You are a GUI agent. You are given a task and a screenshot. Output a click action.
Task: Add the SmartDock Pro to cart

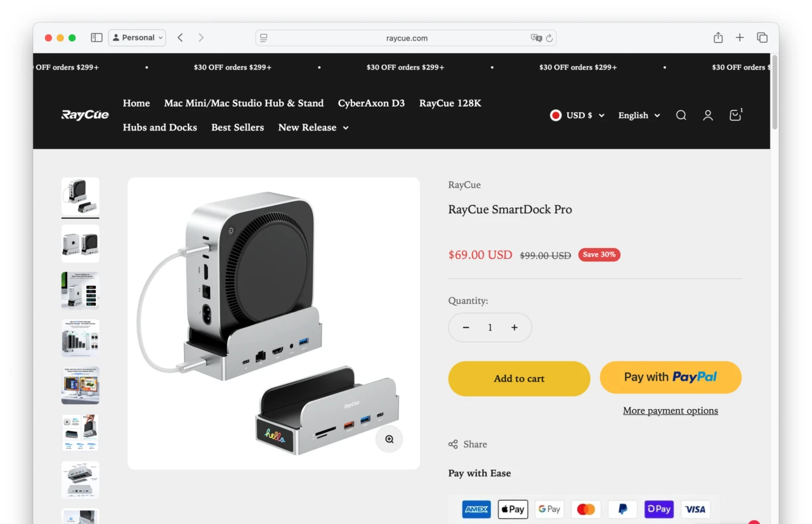click(519, 378)
